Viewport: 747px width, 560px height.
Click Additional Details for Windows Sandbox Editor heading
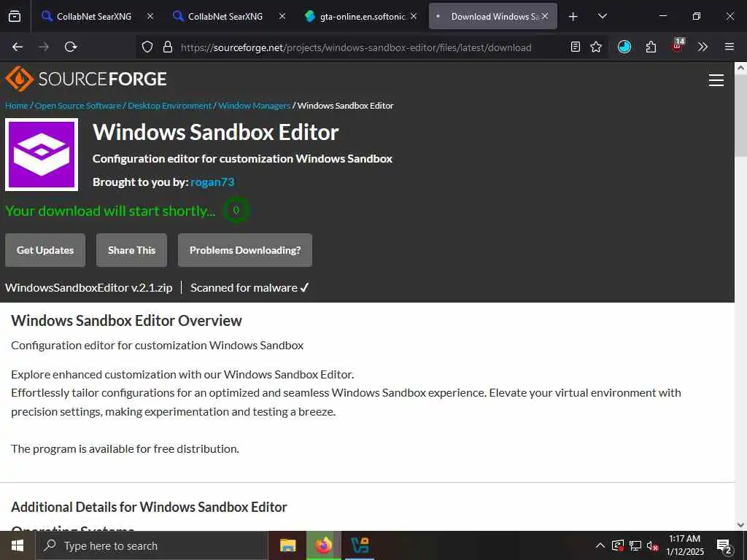pyautogui.click(x=149, y=507)
